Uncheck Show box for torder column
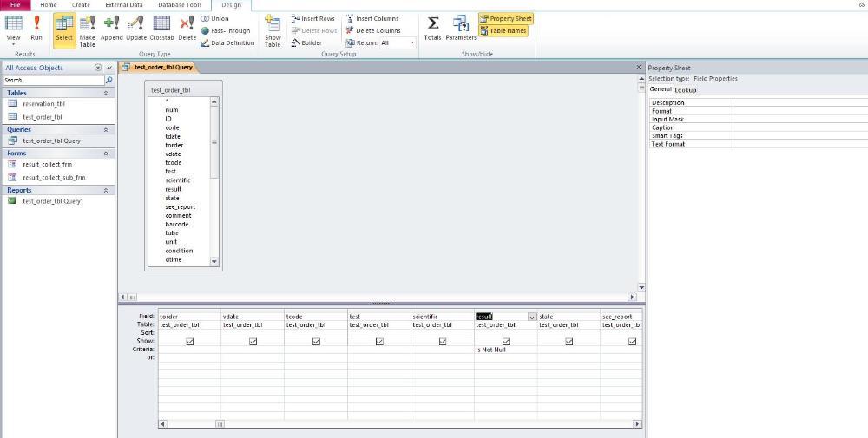Screen dimensions: 868x438 coord(189,341)
